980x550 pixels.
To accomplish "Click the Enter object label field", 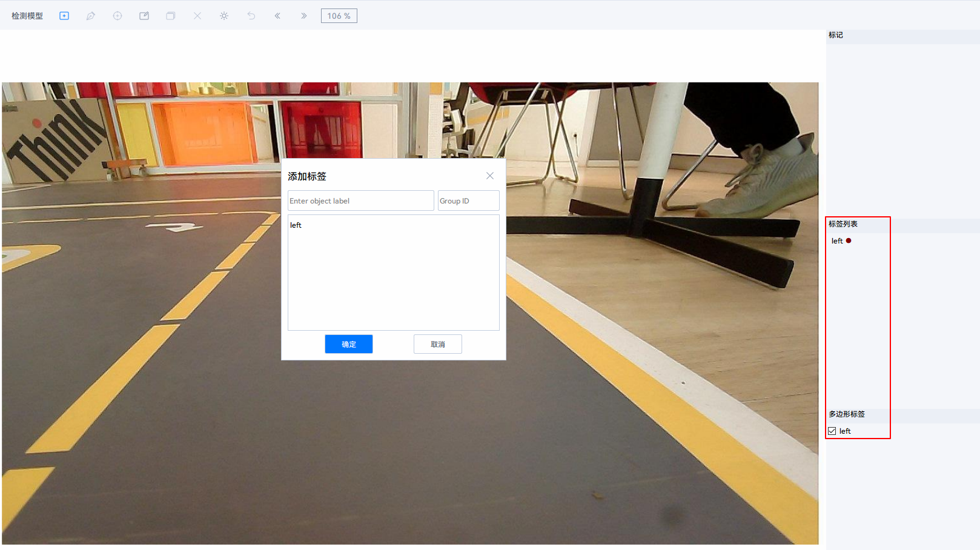I will tap(361, 200).
